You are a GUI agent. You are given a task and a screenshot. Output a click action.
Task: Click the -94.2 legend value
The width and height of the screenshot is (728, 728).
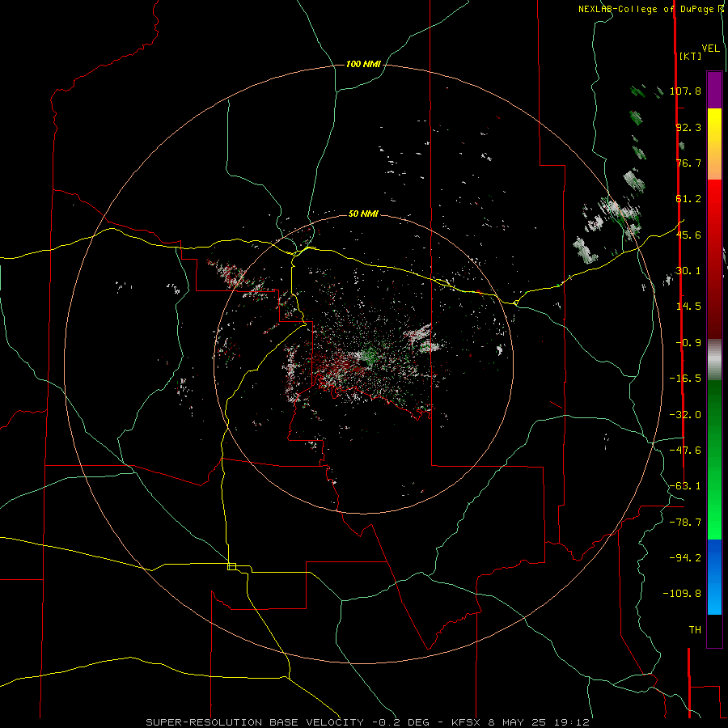tap(685, 557)
